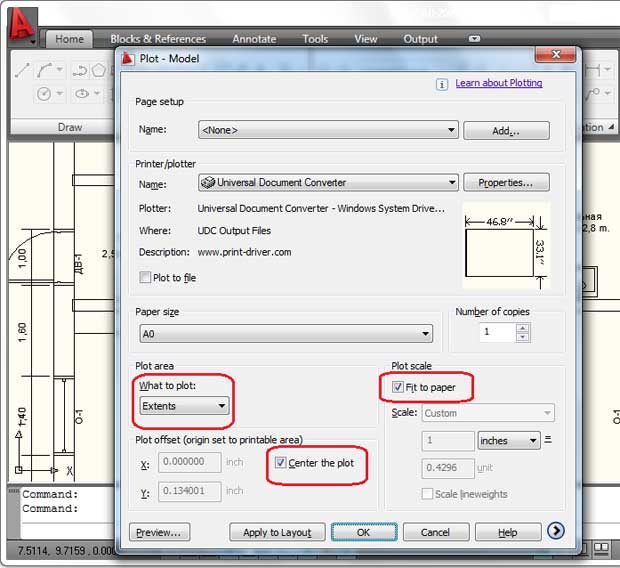Click the dimension tool icon on right ribbon
Screen dimensions: 620x568
[593, 70]
